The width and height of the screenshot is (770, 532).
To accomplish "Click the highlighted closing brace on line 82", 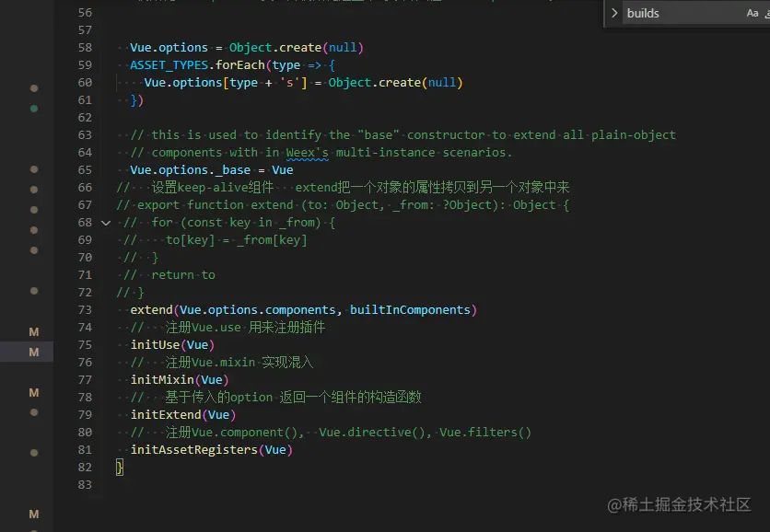I will [x=120, y=468].
